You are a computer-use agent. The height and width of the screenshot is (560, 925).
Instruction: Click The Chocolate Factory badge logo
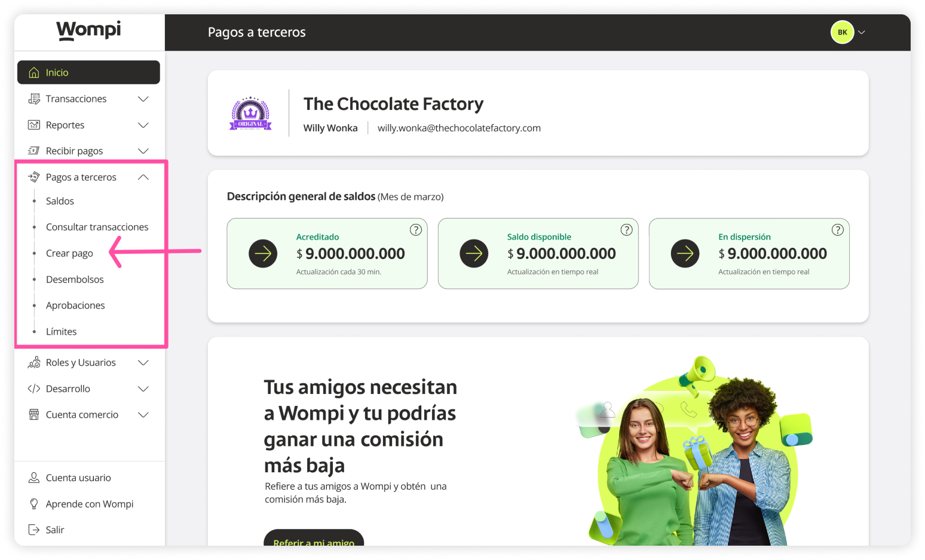point(250,113)
